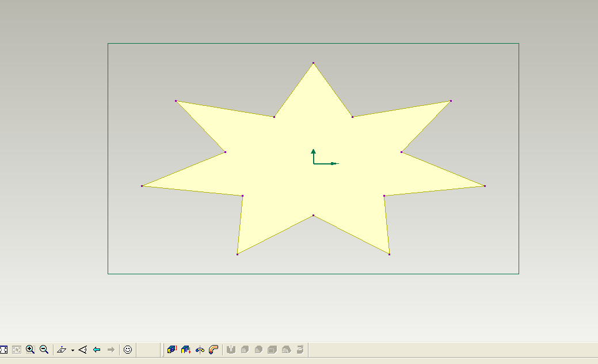Click the topmost star vertex point

[314, 62]
